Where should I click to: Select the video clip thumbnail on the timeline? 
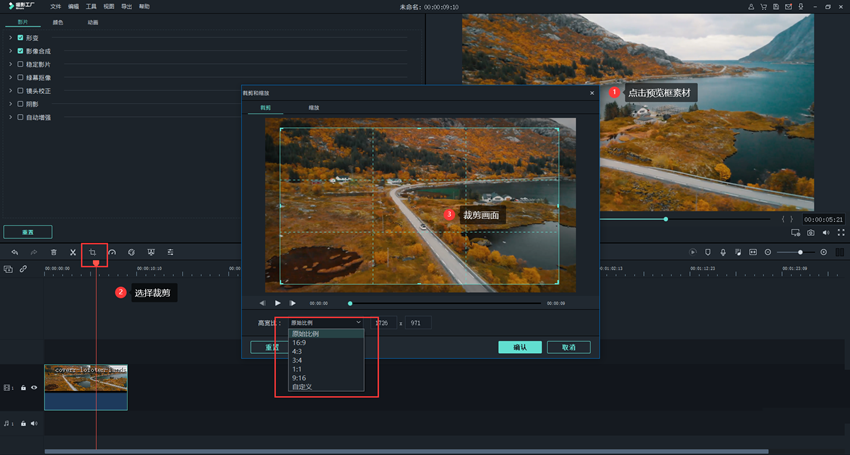[86, 387]
